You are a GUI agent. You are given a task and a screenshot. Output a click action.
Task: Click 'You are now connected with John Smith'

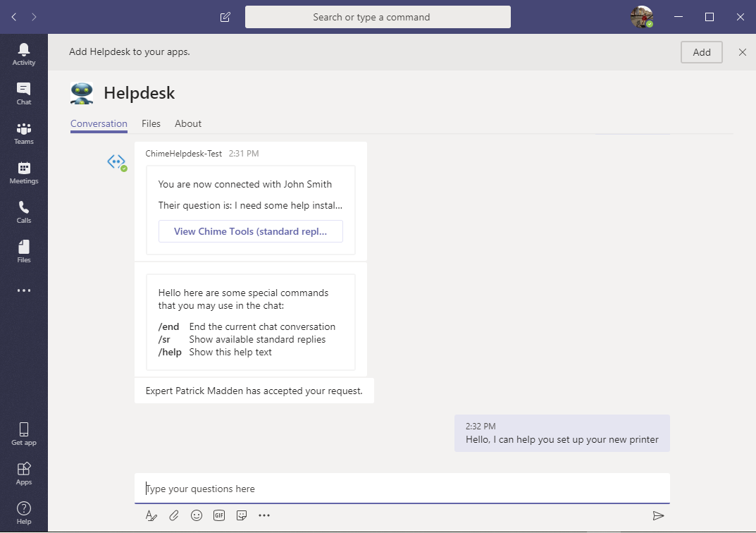point(245,184)
